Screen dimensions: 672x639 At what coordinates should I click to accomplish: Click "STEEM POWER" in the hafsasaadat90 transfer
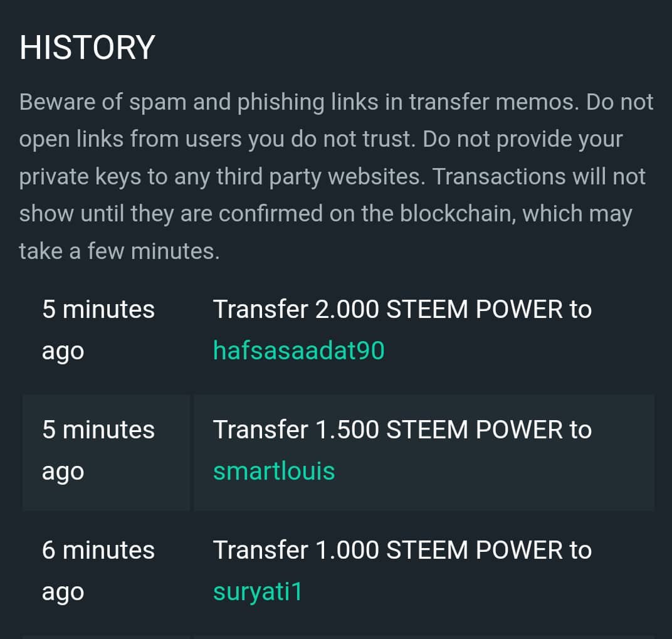(x=474, y=309)
